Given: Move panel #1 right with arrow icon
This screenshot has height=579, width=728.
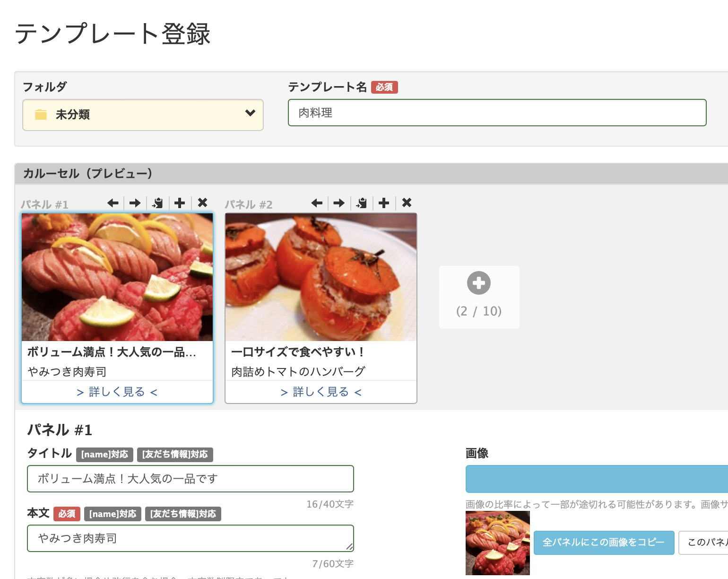Looking at the screenshot, I should 135,203.
